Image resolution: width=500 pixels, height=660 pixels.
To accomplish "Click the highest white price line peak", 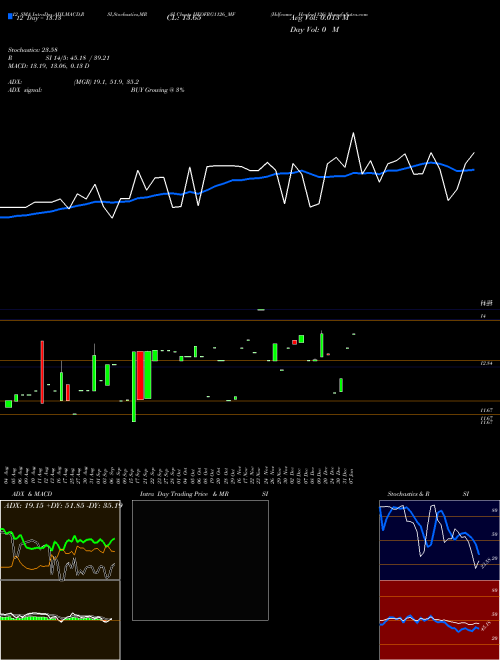I will tap(353, 133).
